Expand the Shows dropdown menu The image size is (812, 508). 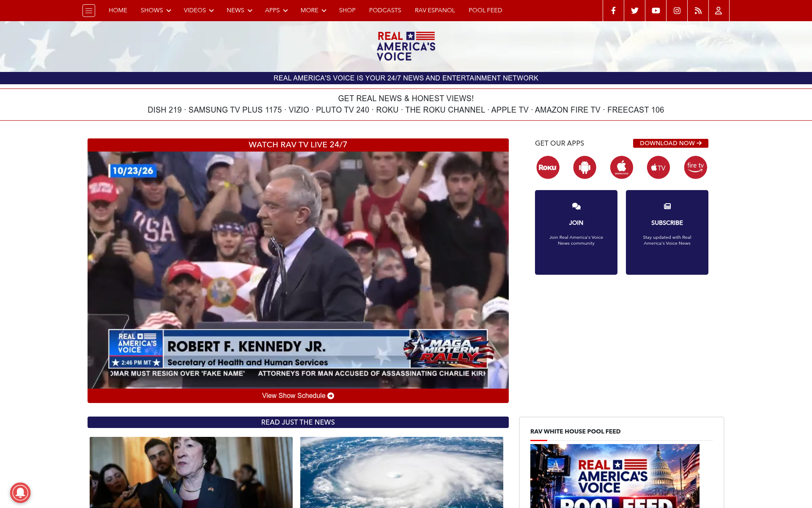point(156,10)
